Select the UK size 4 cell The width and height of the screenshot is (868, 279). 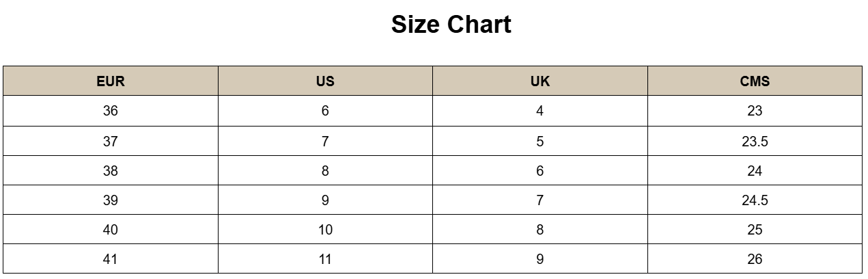[540, 111]
